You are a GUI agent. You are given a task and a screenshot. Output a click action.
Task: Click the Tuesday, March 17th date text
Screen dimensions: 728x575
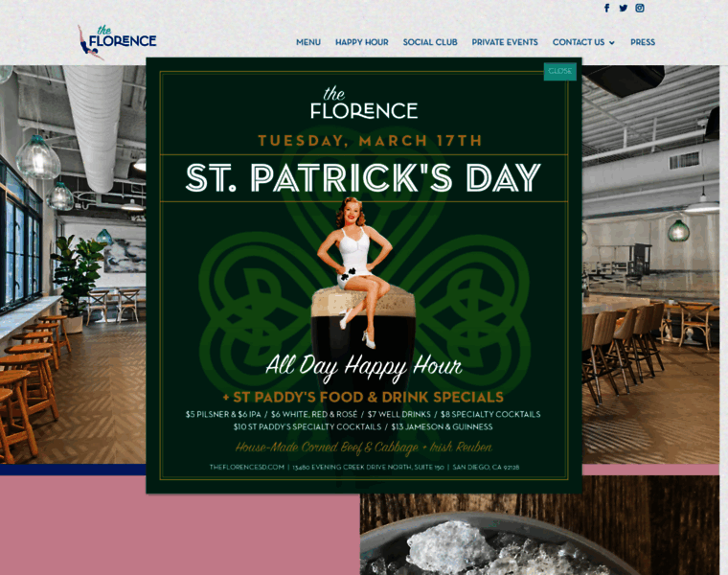pos(370,141)
